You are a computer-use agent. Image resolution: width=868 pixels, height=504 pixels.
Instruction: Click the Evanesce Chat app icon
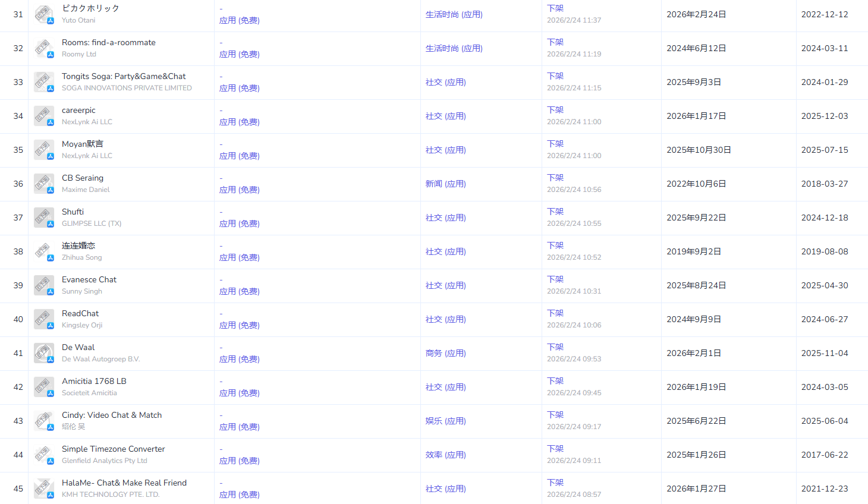click(44, 285)
